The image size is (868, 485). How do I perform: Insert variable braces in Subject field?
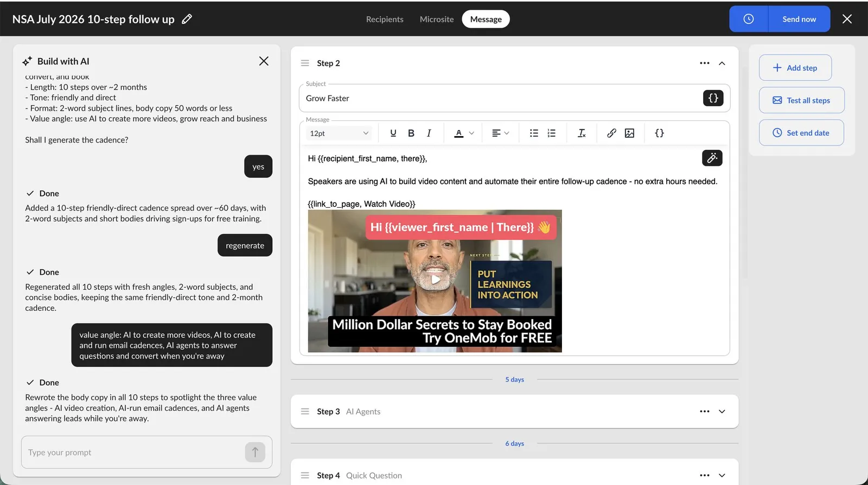pyautogui.click(x=713, y=98)
